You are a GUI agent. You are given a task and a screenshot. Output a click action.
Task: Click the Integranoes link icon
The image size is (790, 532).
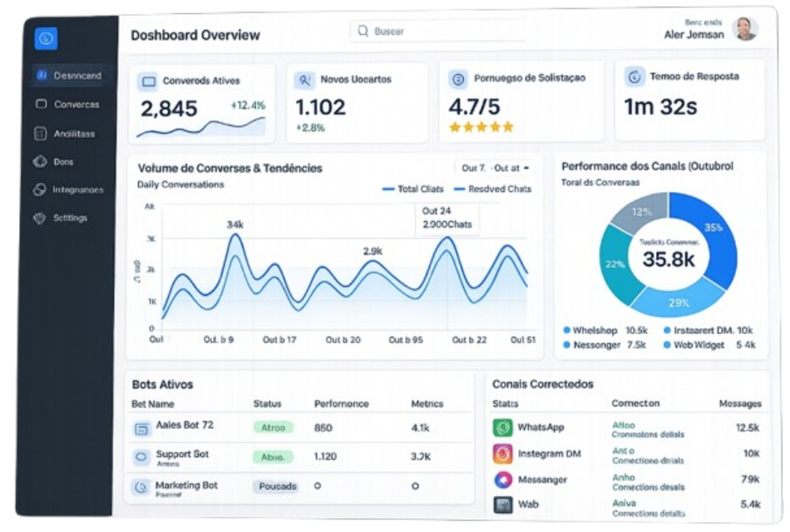[x=39, y=190]
